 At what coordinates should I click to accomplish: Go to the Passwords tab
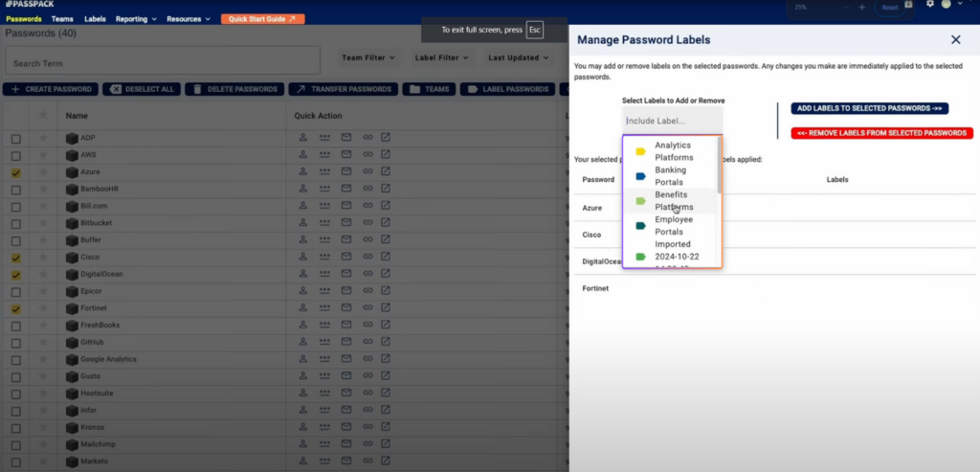tap(24, 19)
